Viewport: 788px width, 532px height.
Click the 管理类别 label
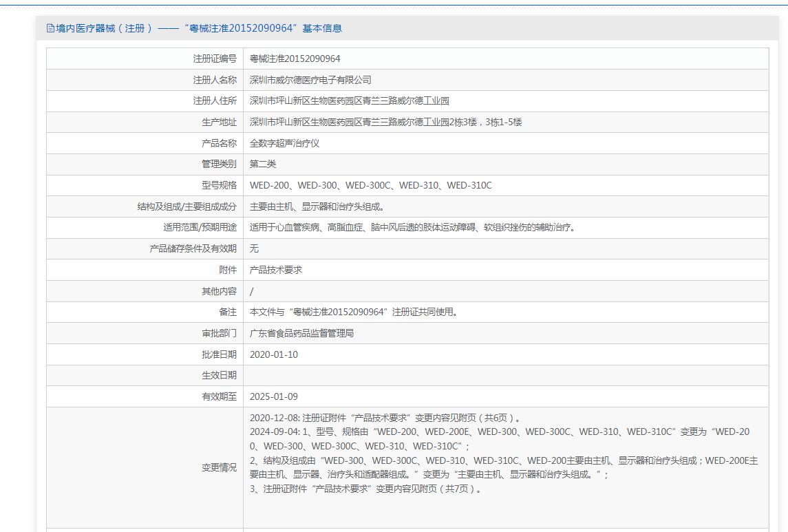point(219,164)
